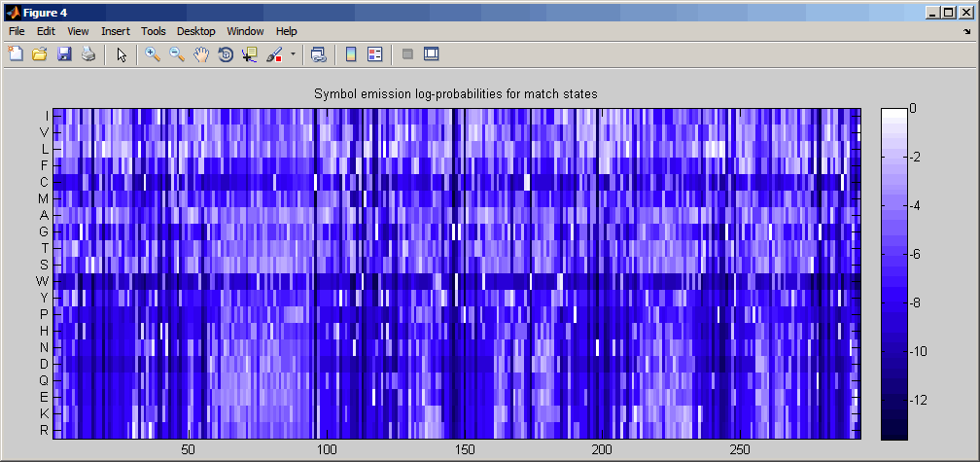Print the figure using the printer icon
This screenshot has height=462, width=980.
click(88, 54)
